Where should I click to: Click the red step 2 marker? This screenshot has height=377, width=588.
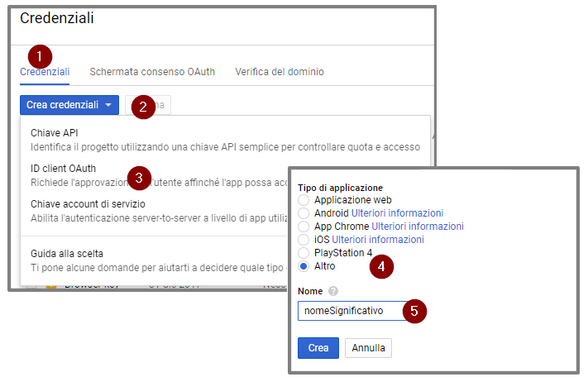tap(143, 107)
